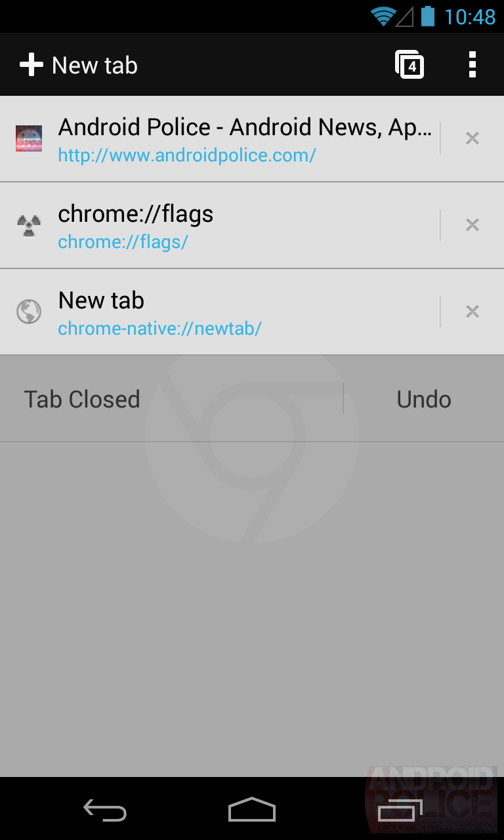Close the Android Police tab
The image size is (504, 840).
(472, 138)
